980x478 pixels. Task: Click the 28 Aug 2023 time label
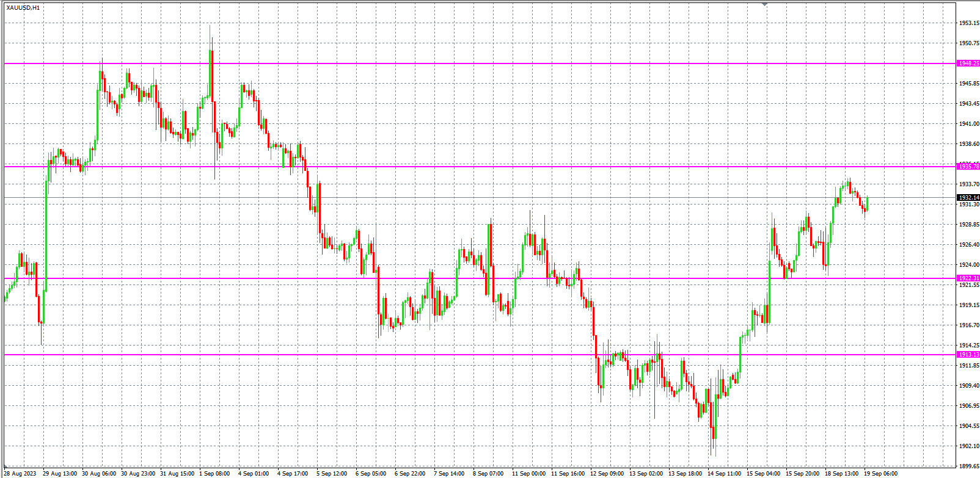20,473
